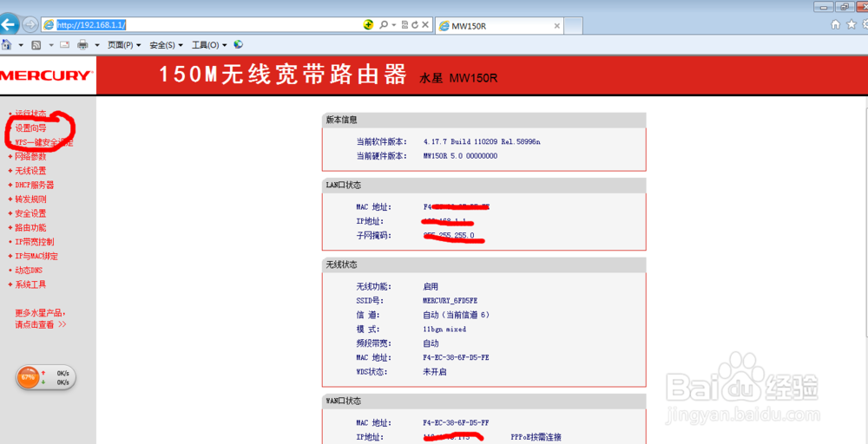Click the Read mail icon

coord(65,45)
